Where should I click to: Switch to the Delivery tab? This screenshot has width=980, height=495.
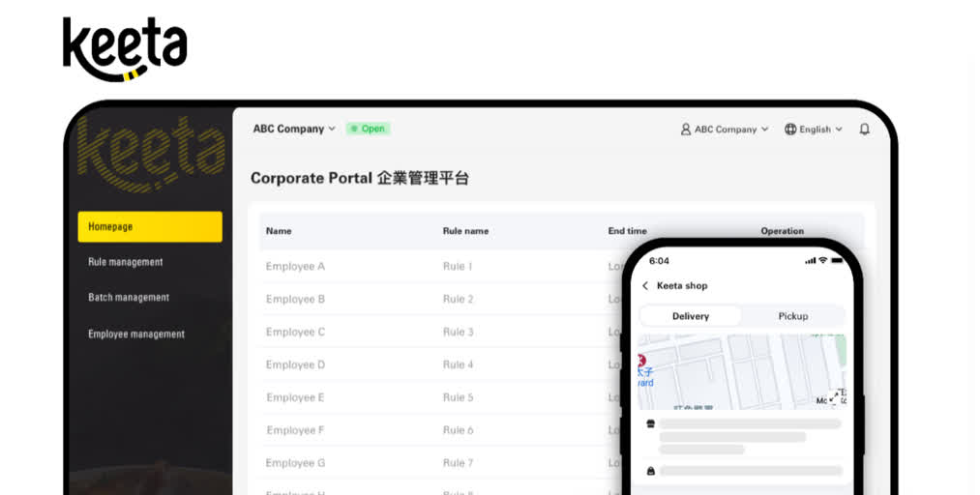pyautogui.click(x=691, y=316)
